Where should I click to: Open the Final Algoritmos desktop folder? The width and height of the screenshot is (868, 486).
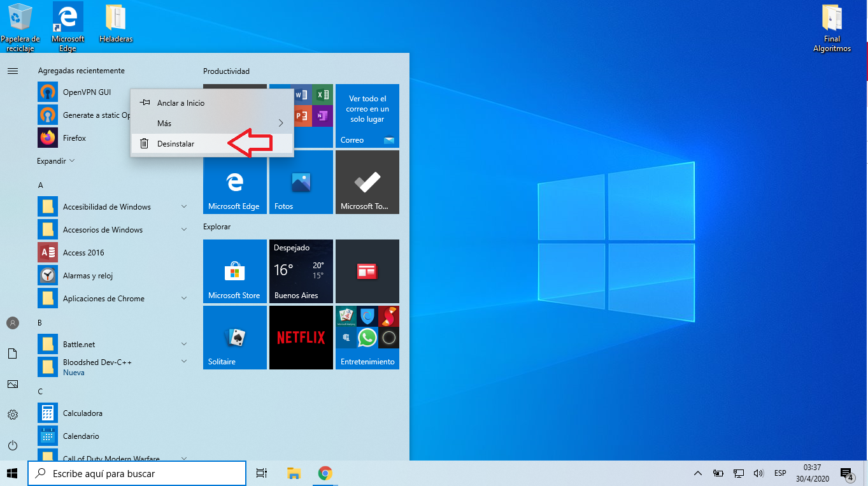(832, 27)
